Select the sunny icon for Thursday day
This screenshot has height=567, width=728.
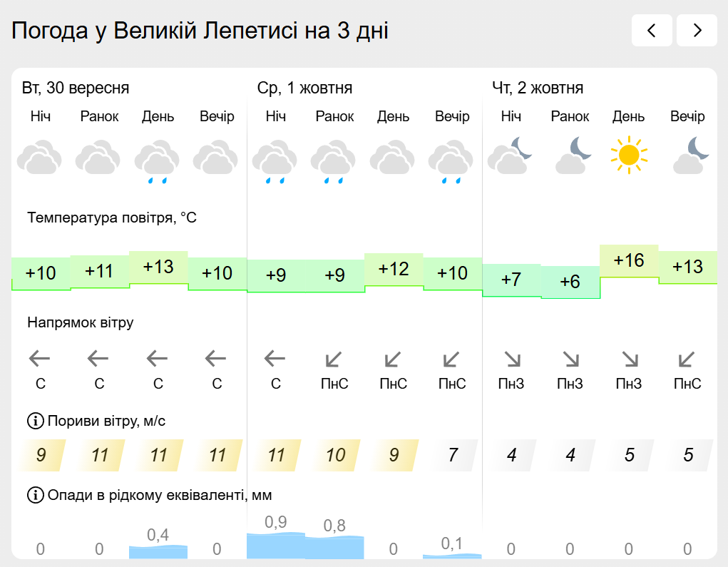tap(629, 155)
